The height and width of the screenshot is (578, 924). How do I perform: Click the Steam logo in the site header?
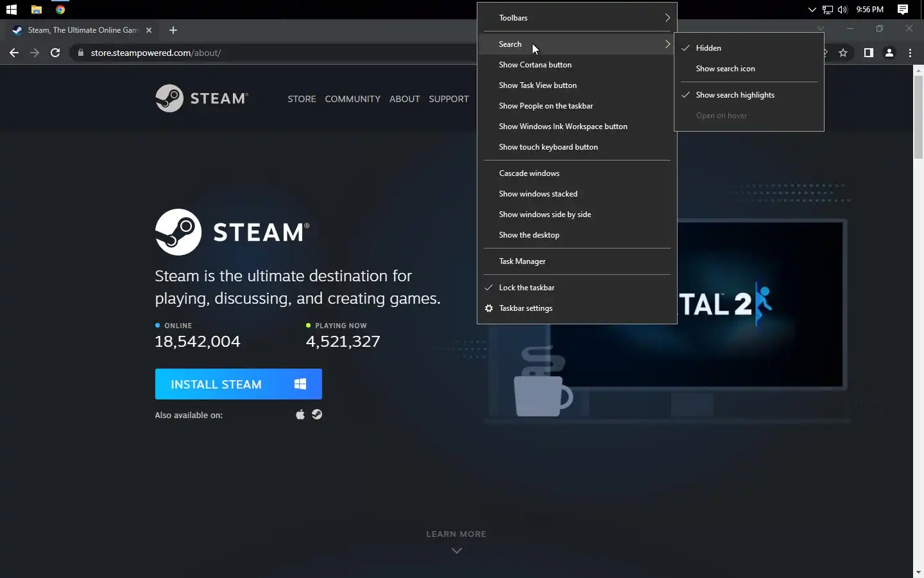click(201, 98)
